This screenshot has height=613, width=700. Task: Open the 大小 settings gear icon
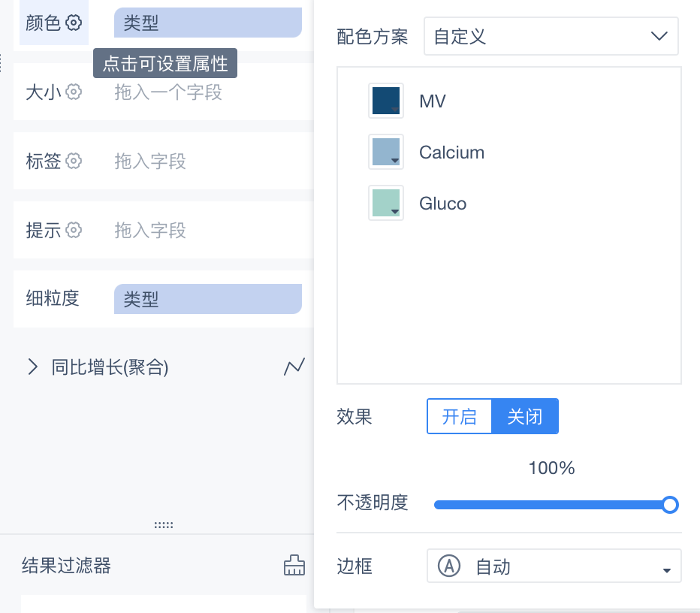(74, 92)
